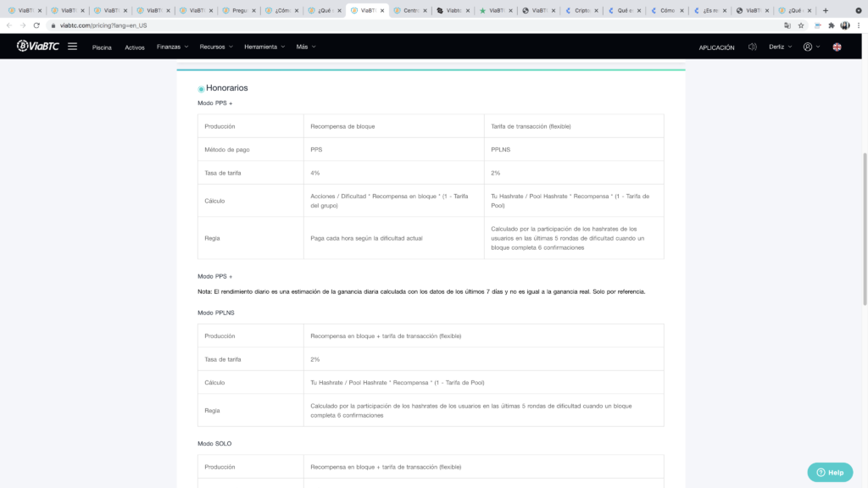
Task: Click 'Paga cada hora según la dificultad actual'
Action: (x=366, y=238)
